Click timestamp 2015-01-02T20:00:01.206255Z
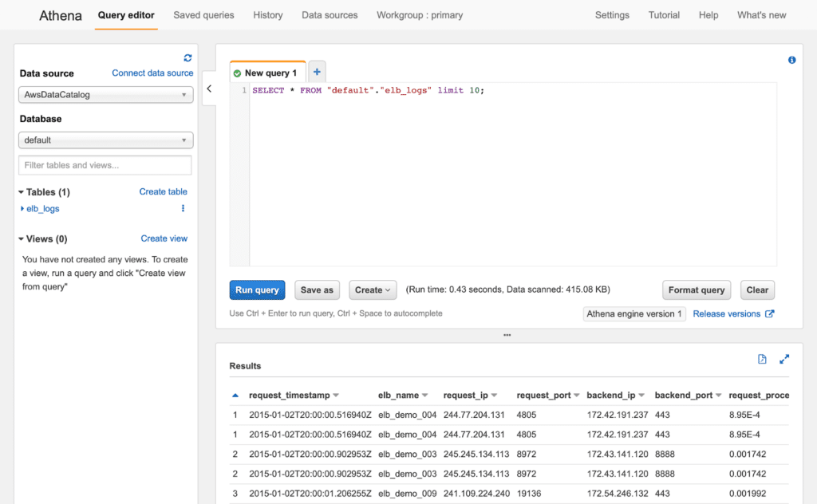Image resolution: width=817 pixels, height=504 pixels. (x=310, y=493)
